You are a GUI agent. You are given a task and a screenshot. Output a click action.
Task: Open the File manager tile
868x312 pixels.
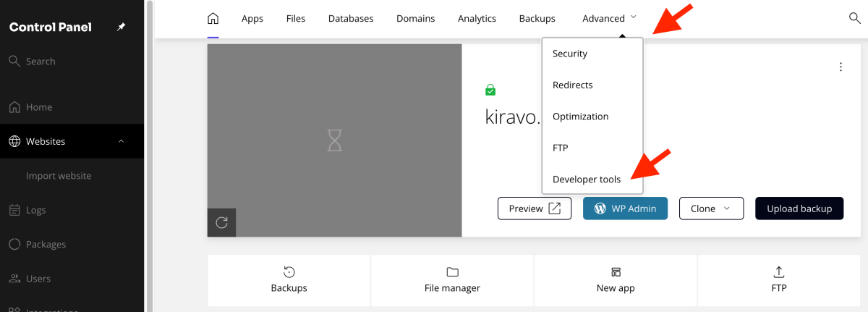tap(452, 279)
